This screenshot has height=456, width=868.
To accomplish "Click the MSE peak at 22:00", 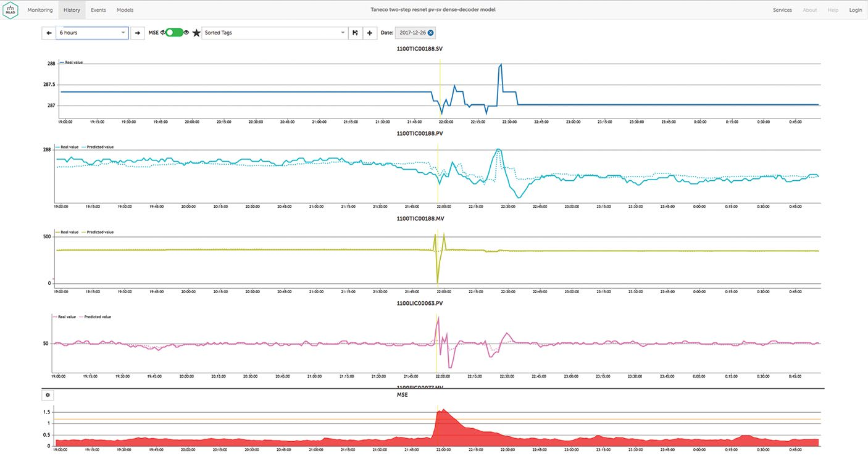I will click(x=443, y=412).
